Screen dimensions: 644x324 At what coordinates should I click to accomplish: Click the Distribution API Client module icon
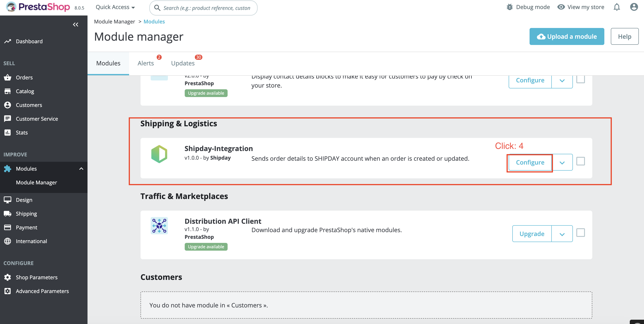[x=159, y=226]
